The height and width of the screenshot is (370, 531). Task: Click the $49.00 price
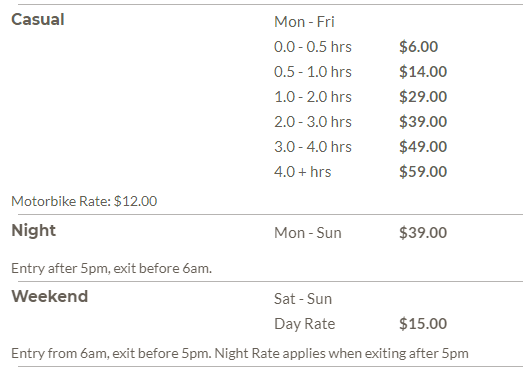(x=423, y=147)
